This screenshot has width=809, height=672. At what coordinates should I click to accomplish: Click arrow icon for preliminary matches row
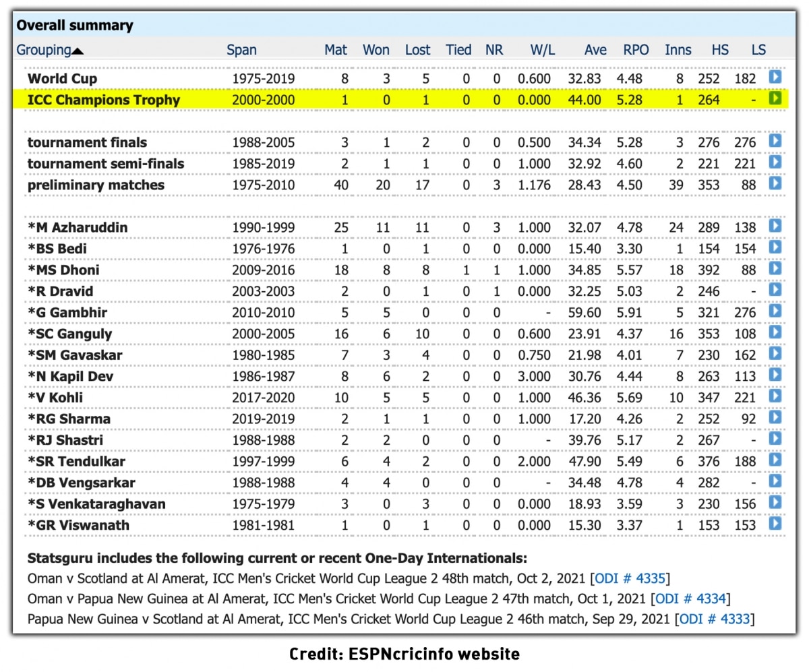click(775, 184)
